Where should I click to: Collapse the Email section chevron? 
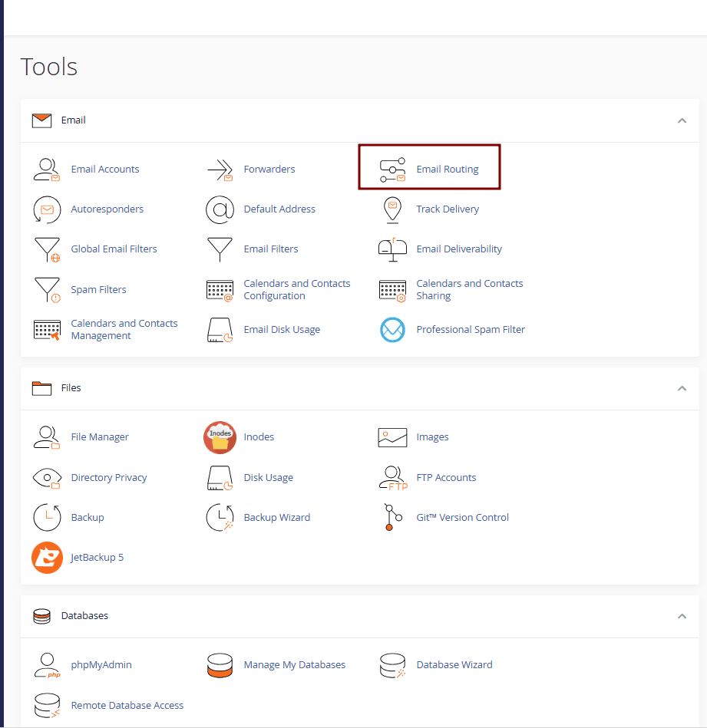coord(682,120)
